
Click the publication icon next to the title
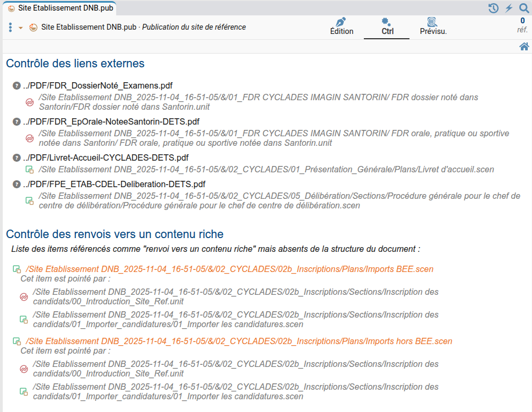coord(33,28)
